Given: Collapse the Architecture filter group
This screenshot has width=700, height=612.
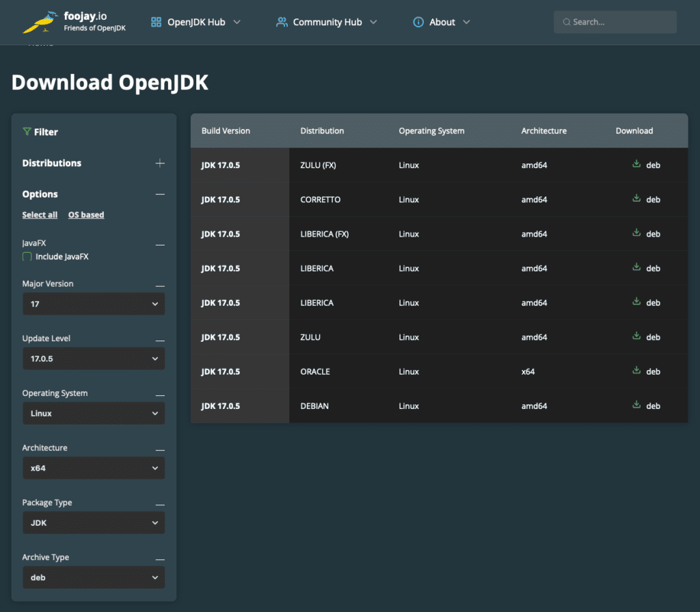Looking at the screenshot, I should click(x=160, y=451).
